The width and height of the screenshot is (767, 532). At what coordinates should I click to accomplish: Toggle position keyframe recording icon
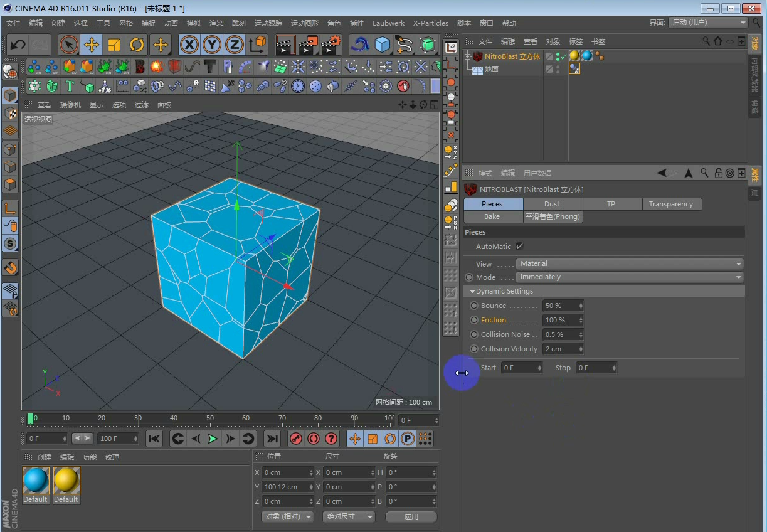355,439
